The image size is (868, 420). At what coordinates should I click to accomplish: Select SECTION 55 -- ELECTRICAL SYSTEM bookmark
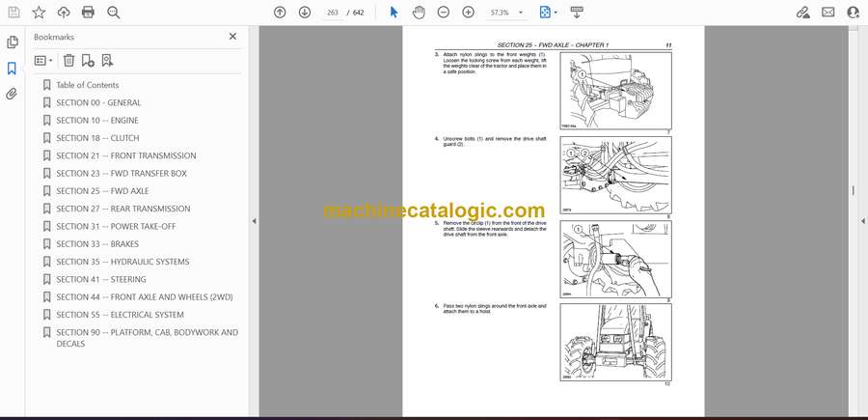tap(121, 315)
